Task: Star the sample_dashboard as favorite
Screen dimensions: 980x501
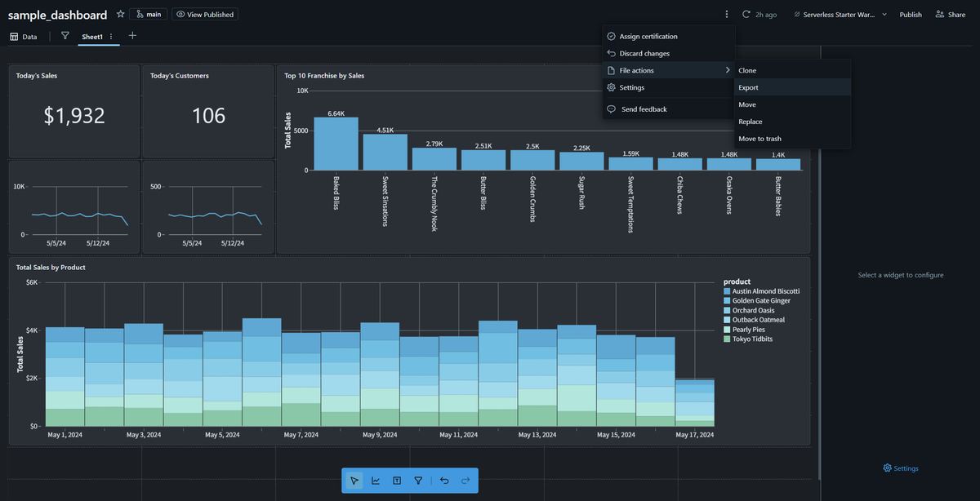Action: click(121, 15)
